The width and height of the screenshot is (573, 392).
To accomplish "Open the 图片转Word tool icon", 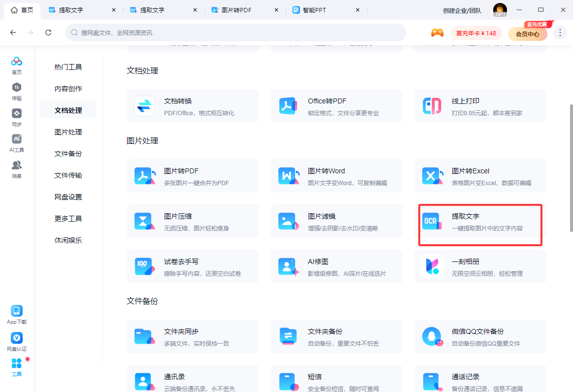I will point(288,176).
